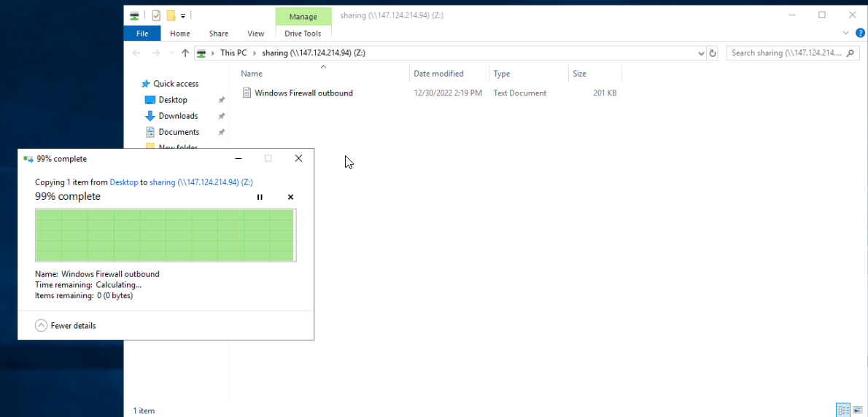Cancel the copy with the X button
868x417 pixels.
click(290, 197)
